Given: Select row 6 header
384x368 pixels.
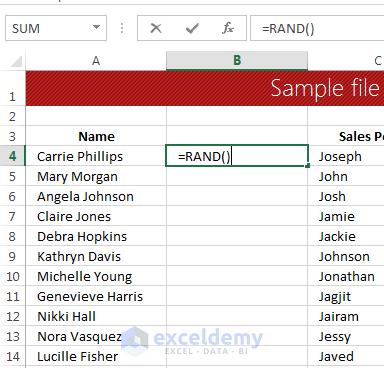Looking at the screenshot, I should (x=13, y=196).
